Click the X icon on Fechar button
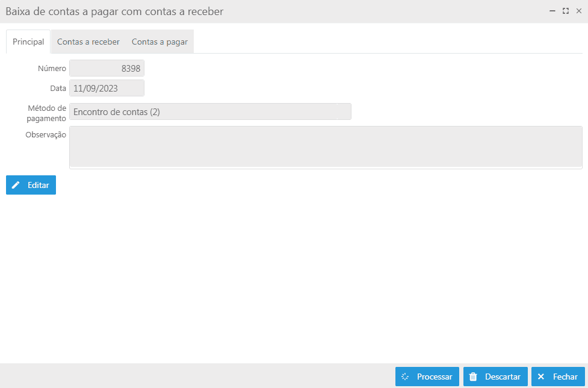Viewport: 588px width, 388px height. click(x=540, y=377)
